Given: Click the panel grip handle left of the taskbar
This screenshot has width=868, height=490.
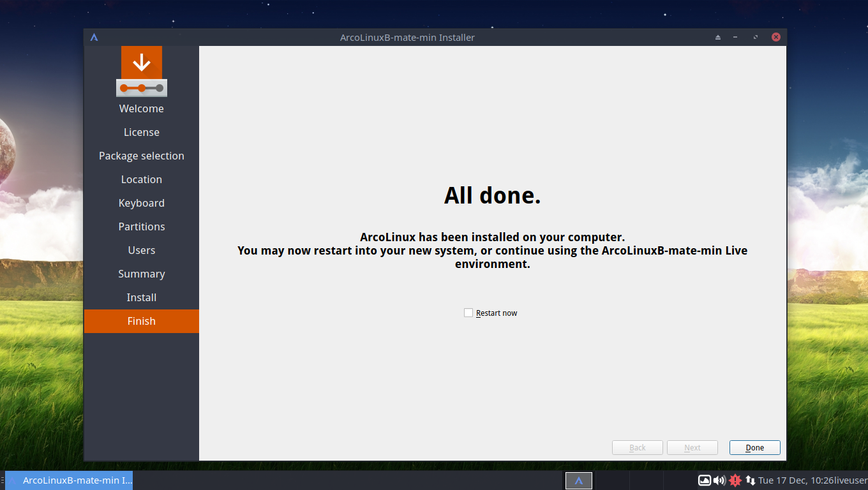Looking at the screenshot, I should click(x=2, y=480).
